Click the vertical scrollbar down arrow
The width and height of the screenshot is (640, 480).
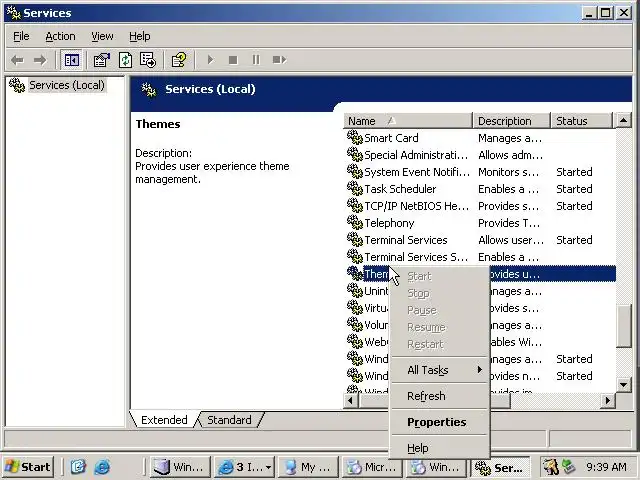[623, 384]
